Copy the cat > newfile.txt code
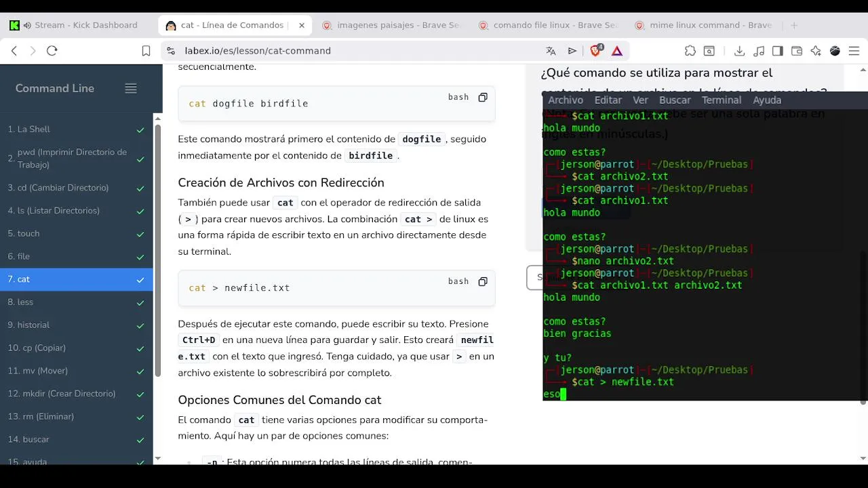The image size is (868, 488). [483, 281]
